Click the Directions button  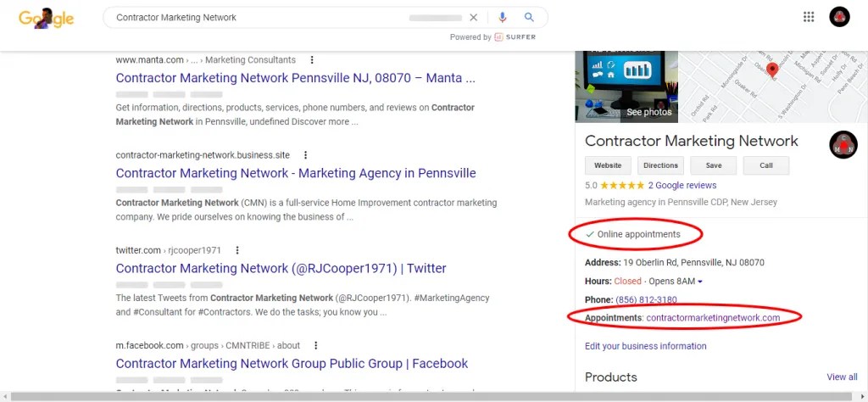(660, 165)
